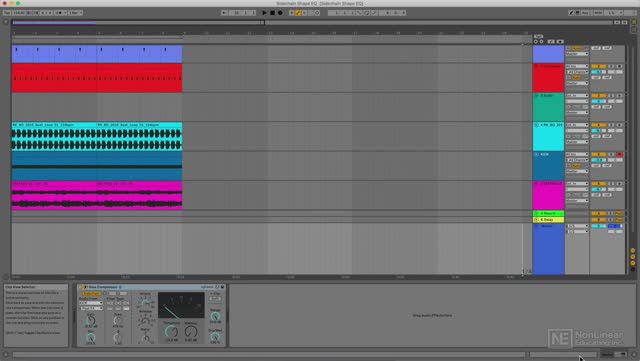Toggle the green track's activator button

599,96
